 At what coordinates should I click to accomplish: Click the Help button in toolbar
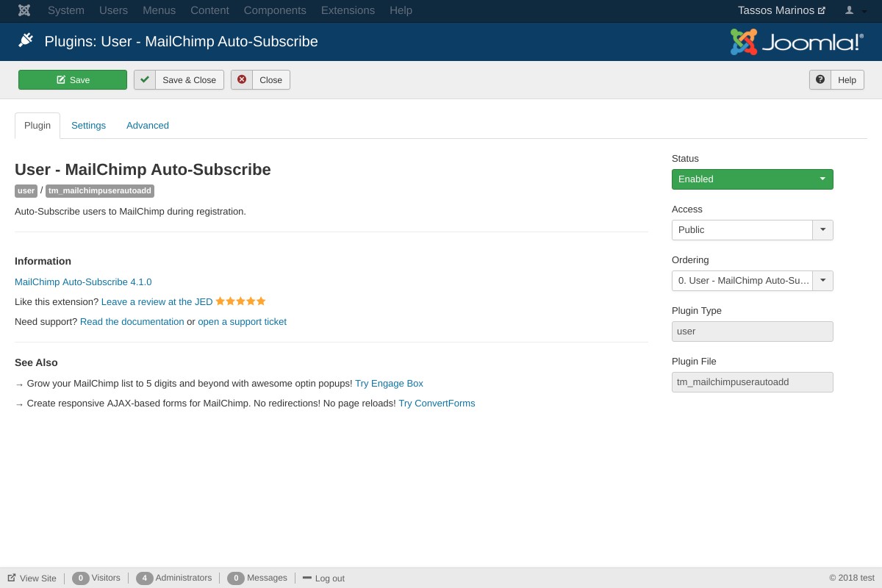[x=836, y=79]
